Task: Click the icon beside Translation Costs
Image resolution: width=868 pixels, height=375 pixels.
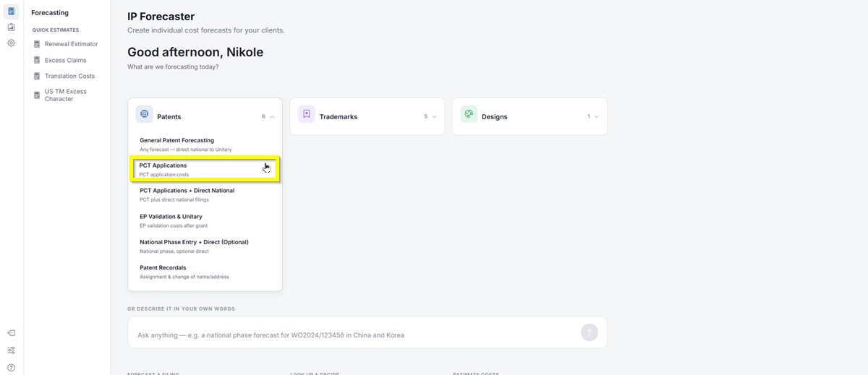Action: 37,76
